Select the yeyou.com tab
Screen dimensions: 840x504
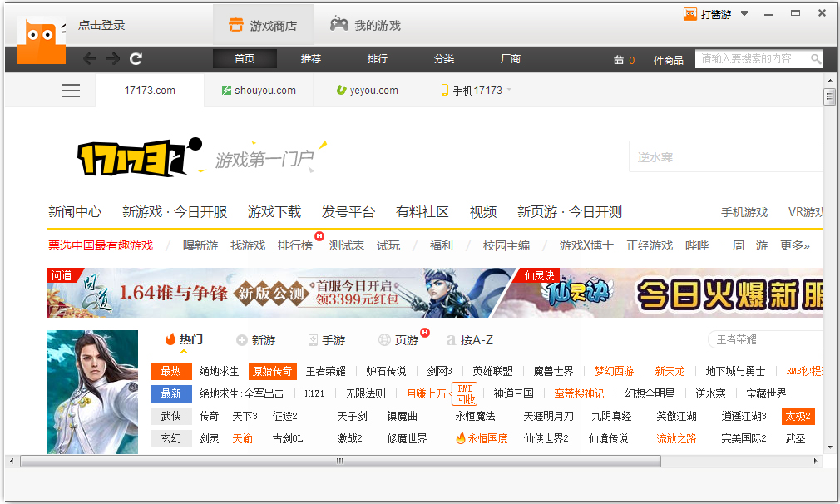367,91
